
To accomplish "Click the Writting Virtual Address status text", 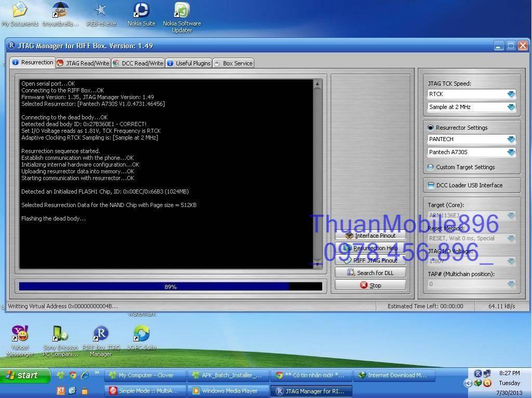I will pos(63,306).
